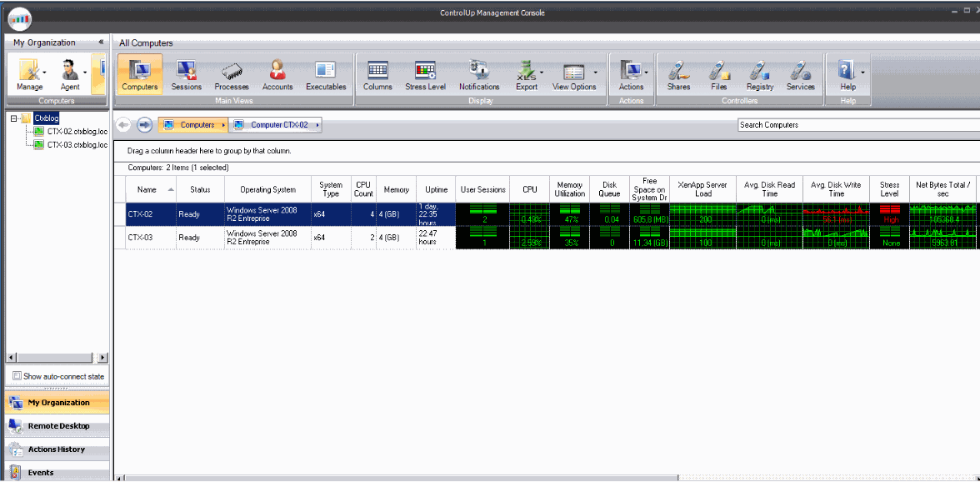
Task: Open Stress Level settings
Action: 425,74
